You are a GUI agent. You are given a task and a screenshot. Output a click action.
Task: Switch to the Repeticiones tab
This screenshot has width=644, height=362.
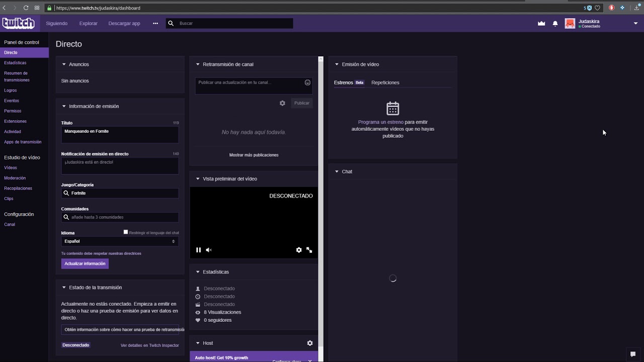(385, 82)
